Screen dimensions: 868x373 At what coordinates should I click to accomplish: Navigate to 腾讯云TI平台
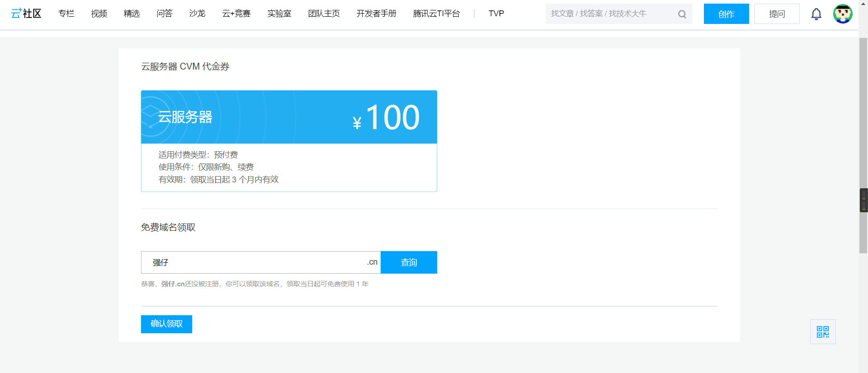[x=436, y=14]
